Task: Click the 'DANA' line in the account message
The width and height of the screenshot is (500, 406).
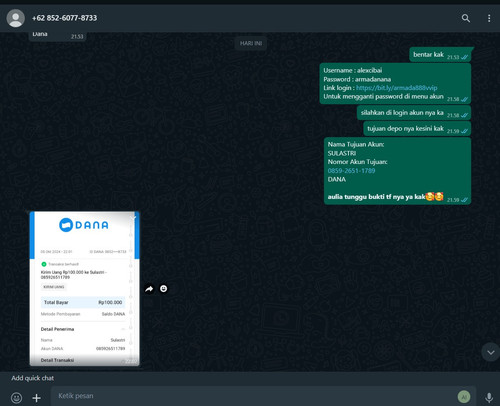Action: 337,179
